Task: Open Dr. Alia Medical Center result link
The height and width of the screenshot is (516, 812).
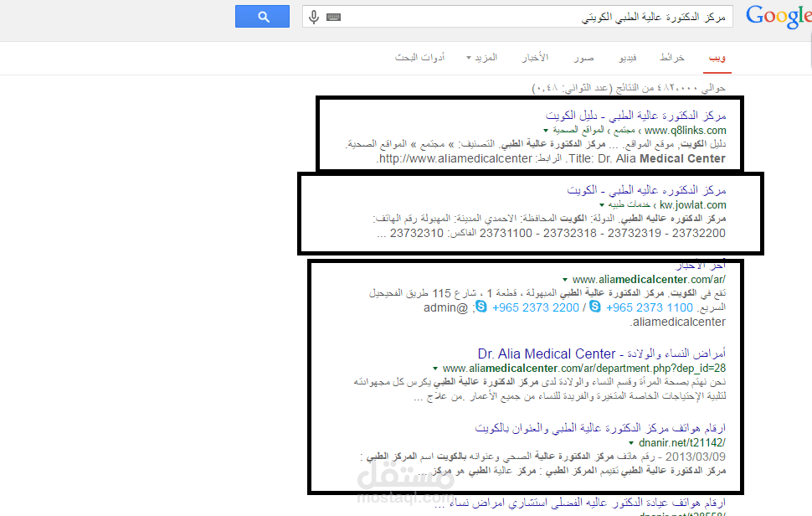Action: pos(602,353)
